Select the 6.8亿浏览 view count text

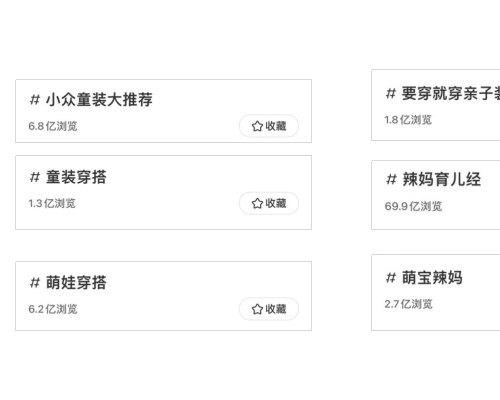pyautogui.click(x=53, y=126)
